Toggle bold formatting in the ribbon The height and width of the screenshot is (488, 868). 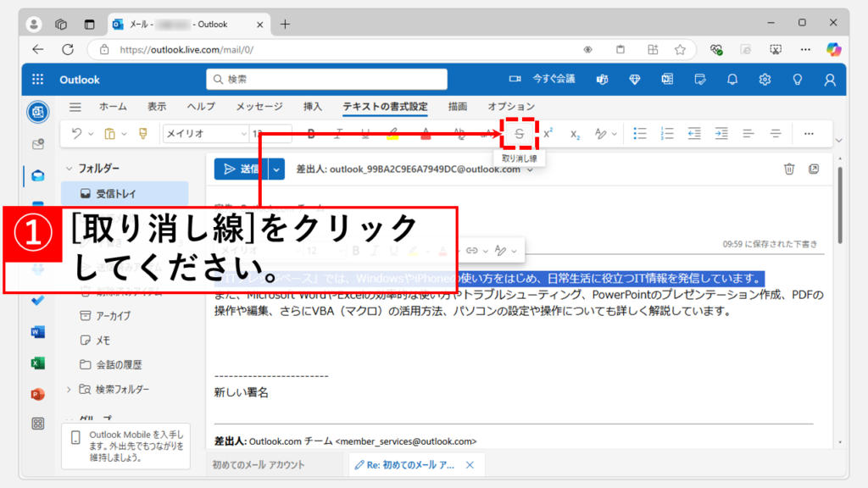coord(311,134)
